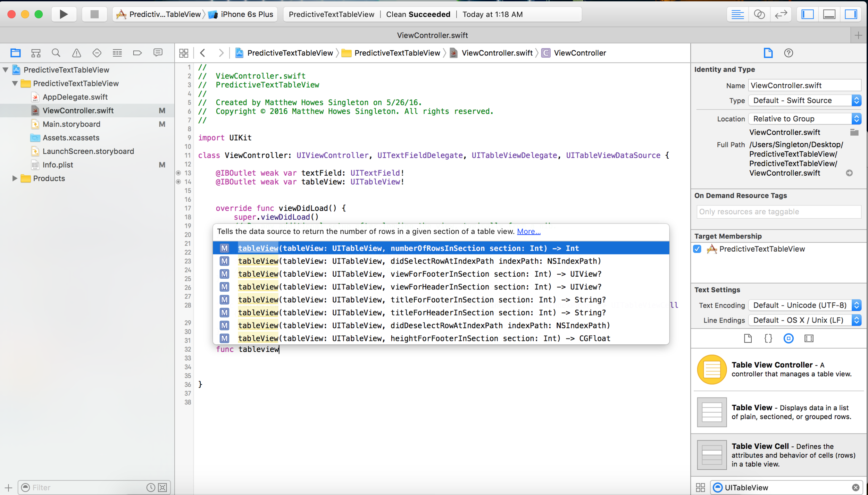
Task: Open the Line Endings dropdown
Action: [805, 320]
